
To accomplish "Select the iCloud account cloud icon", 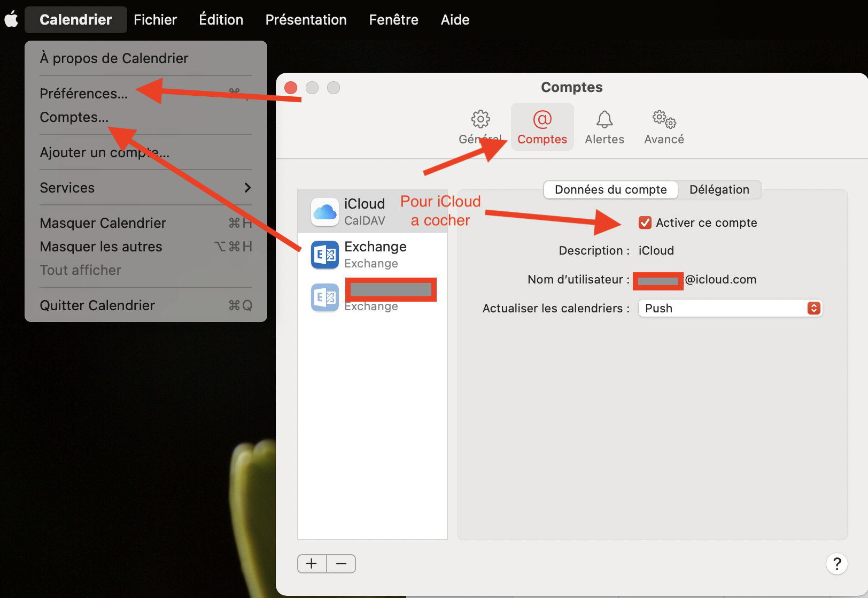I will 325,212.
